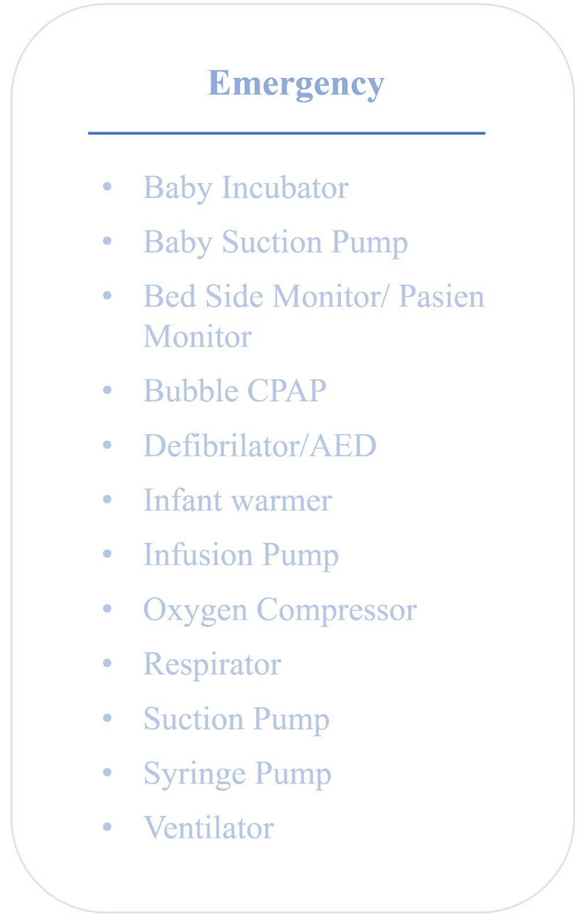The image size is (587, 924).
Task: Open the Oxygen Compressor entry
Action: [280, 610]
